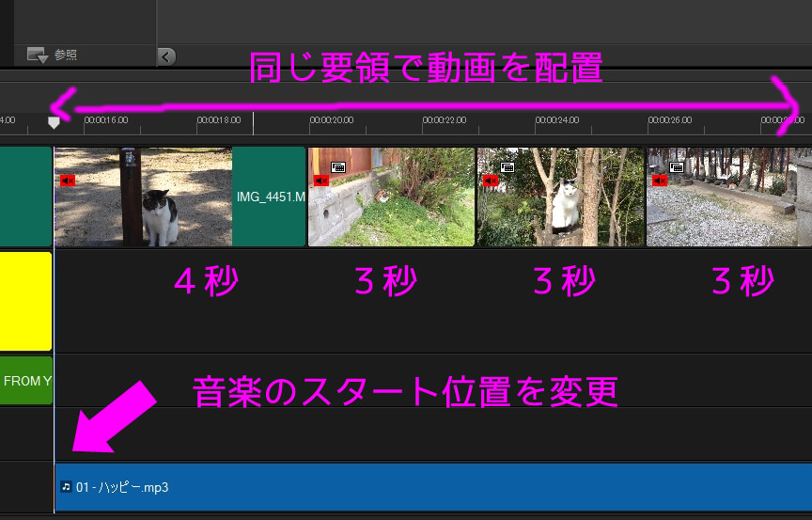
Task: Click mute icon on cat by pole clip
Action: point(68,181)
